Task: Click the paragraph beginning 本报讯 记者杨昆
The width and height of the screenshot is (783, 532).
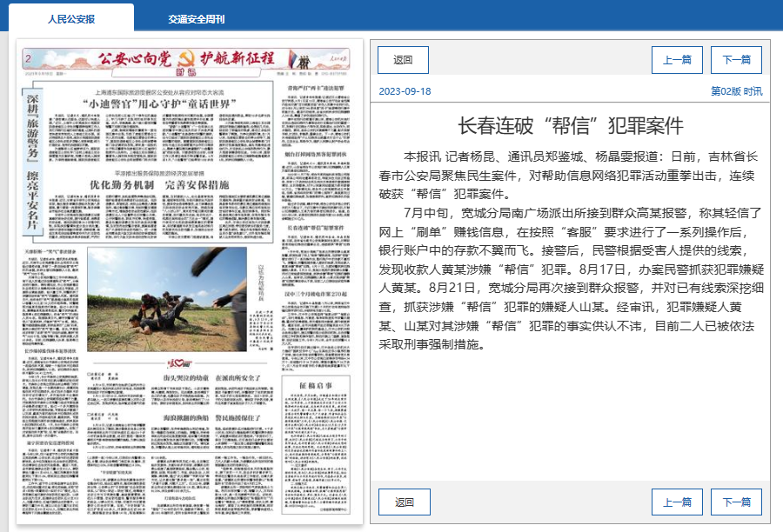Action: click(x=568, y=176)
